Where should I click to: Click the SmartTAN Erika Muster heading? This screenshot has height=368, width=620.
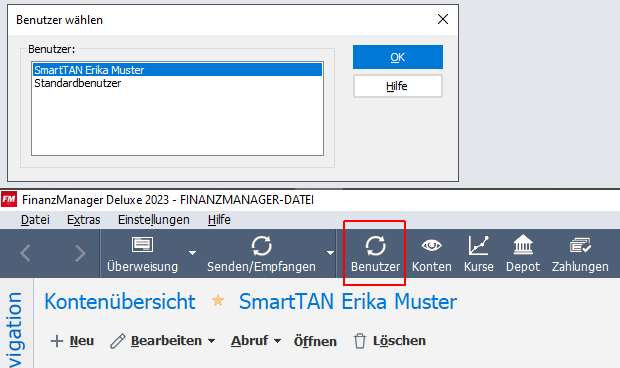[x=348, y=301]
